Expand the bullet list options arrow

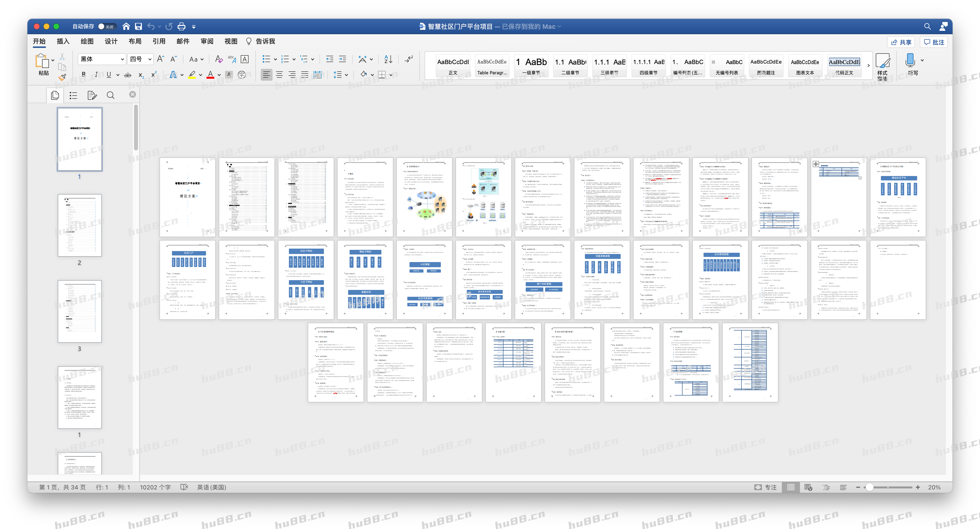tap(275, 59)
